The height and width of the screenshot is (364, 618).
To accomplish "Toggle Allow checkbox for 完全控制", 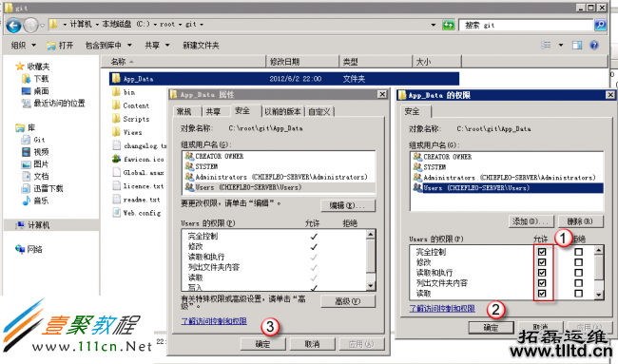I will click(542, 252).
